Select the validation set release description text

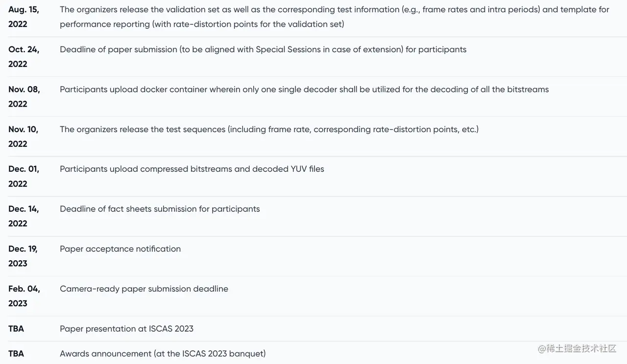coord(335,17)
